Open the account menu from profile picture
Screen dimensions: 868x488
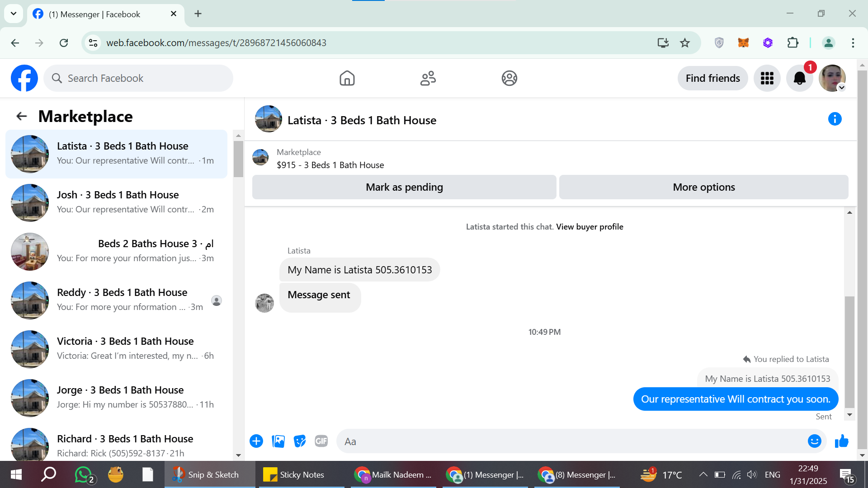click(832, 78)
